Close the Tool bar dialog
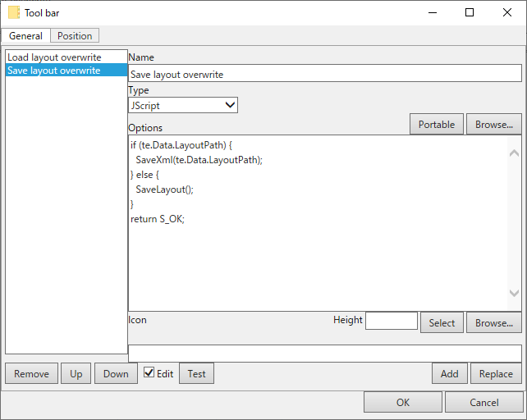Screen dimensions: 527x420 507,13
